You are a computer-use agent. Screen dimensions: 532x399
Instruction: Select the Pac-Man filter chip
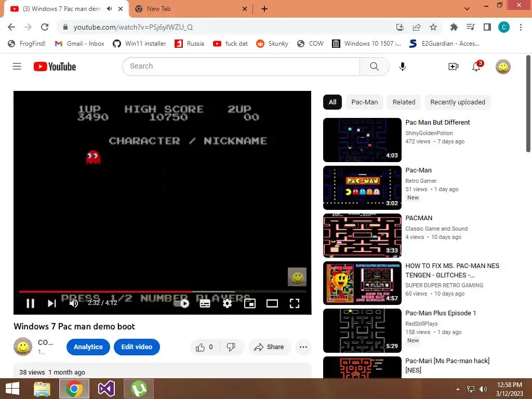pos(364,102)
